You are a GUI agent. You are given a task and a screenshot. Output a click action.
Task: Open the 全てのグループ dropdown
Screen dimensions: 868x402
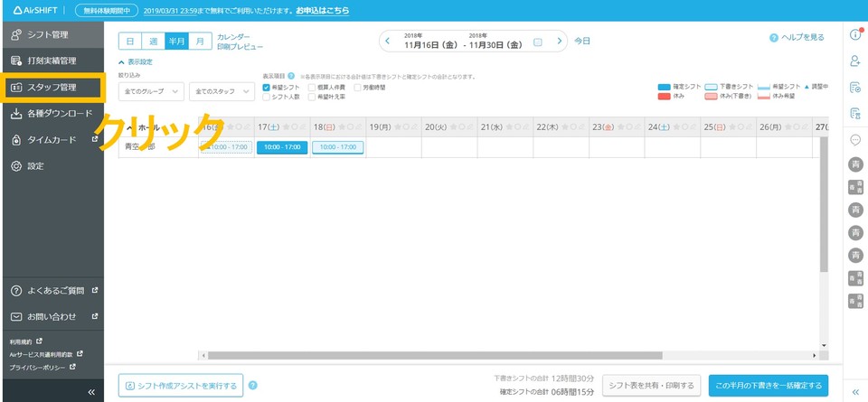(151, 92)
